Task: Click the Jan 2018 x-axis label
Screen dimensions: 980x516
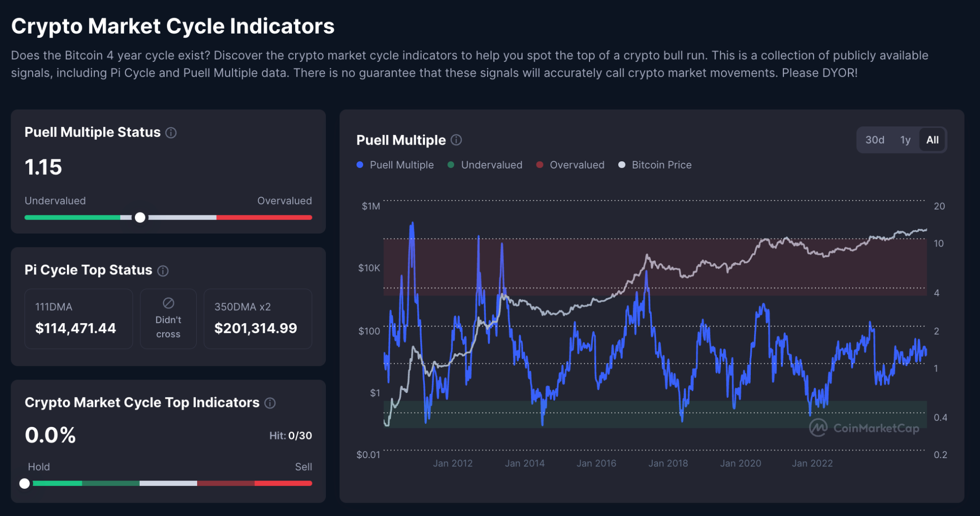Action: point(668,463)
